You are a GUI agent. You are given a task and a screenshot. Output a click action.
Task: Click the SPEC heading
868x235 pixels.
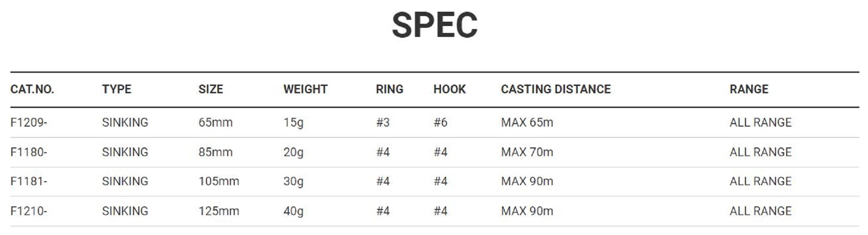434,25
